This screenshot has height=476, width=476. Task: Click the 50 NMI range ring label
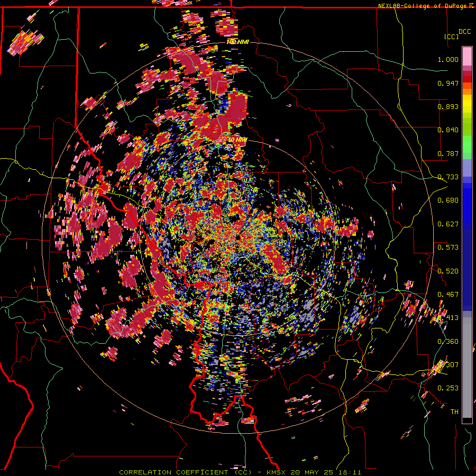tap(237, 140)
